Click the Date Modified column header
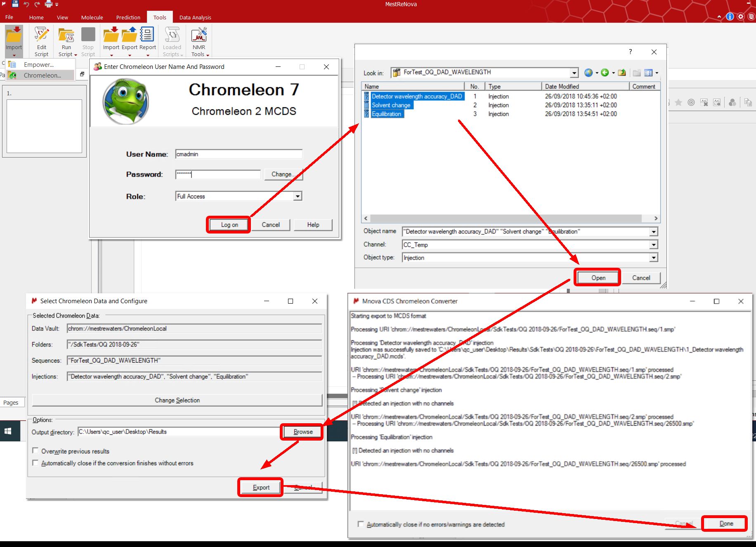Screen dimensions: 756x547 click(x=584, y=86)
